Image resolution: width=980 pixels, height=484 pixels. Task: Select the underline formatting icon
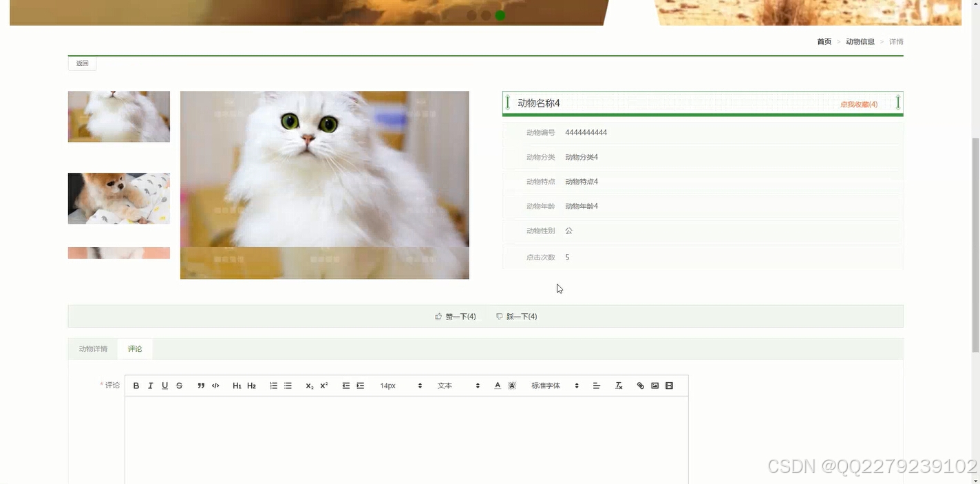point(164,385)
